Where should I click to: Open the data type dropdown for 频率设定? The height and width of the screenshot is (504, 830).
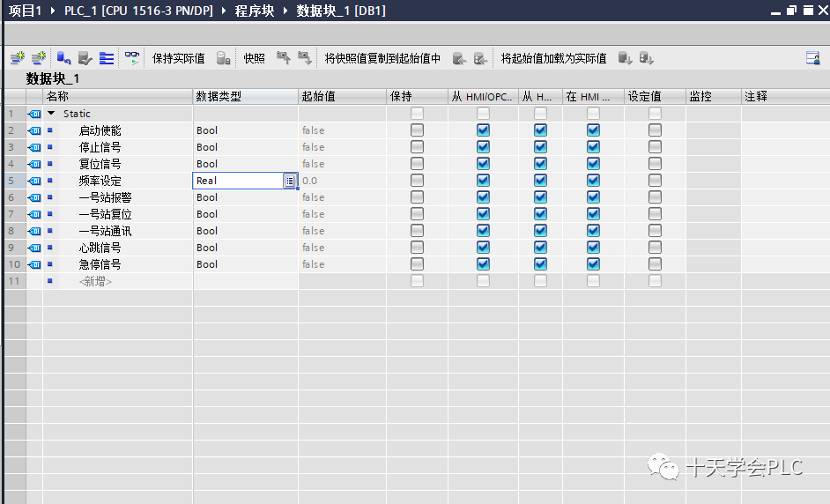[290, 181]
